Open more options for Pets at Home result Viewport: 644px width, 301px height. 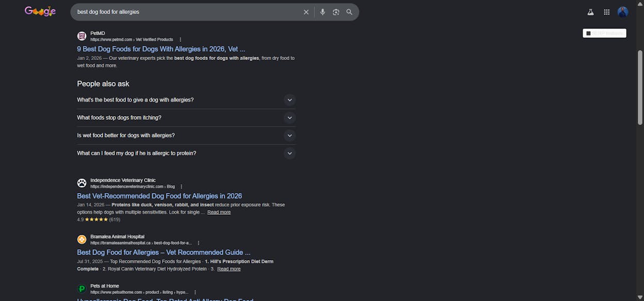pyautogui.click(x=195, y=292)
